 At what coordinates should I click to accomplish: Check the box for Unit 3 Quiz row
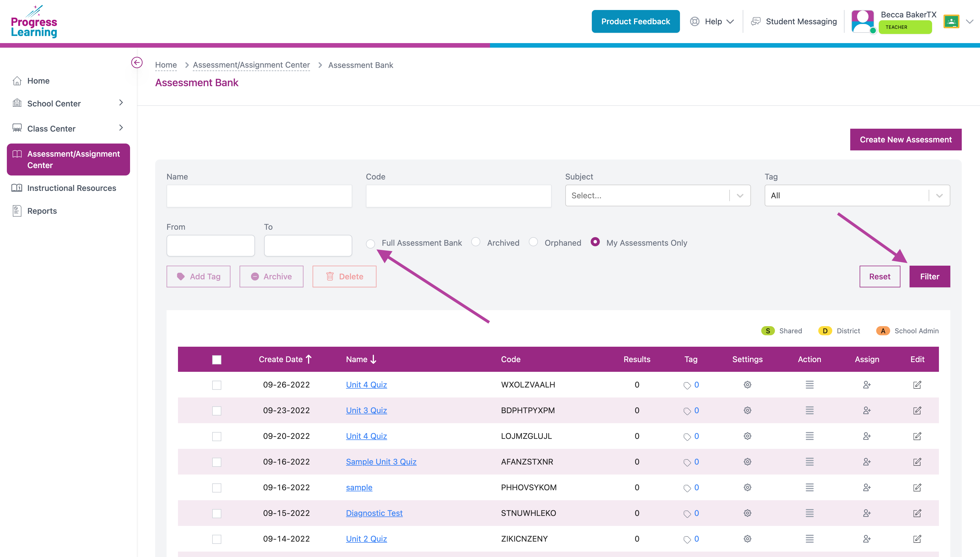[216, 411]
